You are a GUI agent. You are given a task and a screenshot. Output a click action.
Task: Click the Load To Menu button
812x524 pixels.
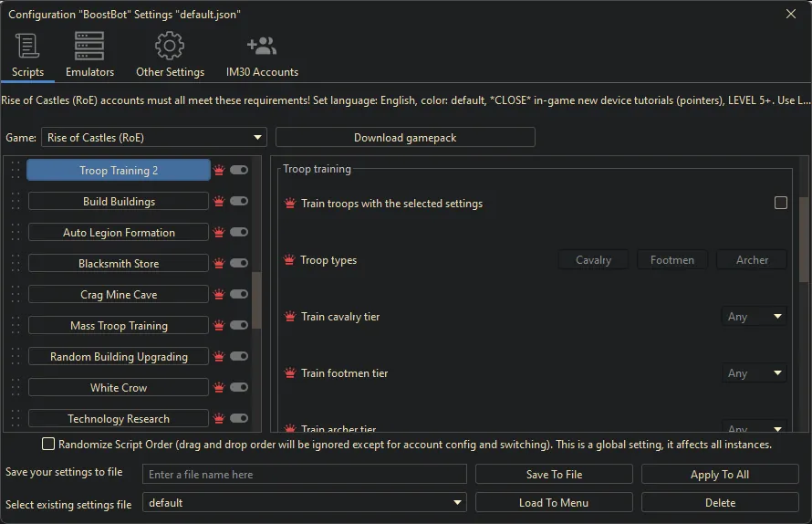(x=554, y=502)
